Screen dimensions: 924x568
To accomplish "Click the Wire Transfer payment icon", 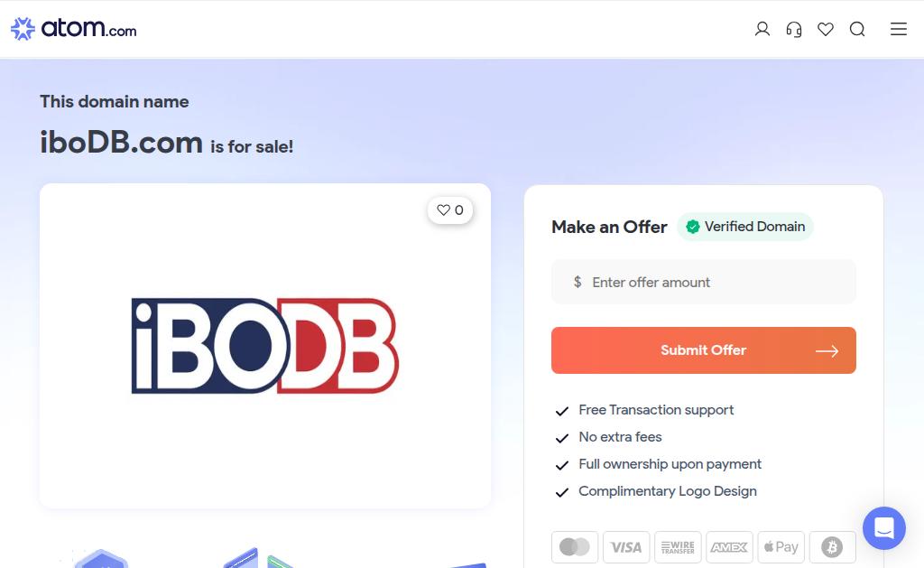I will click(x=678, y=547).
